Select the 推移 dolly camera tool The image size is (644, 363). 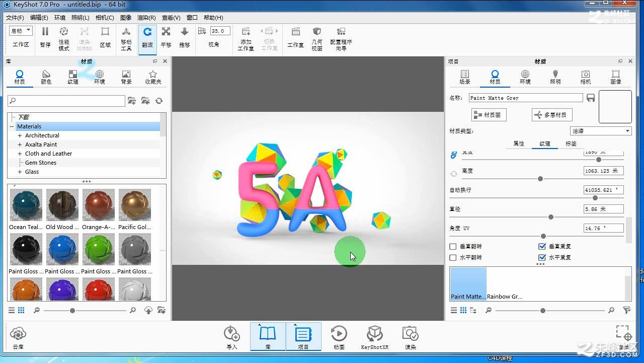point(185,37)
